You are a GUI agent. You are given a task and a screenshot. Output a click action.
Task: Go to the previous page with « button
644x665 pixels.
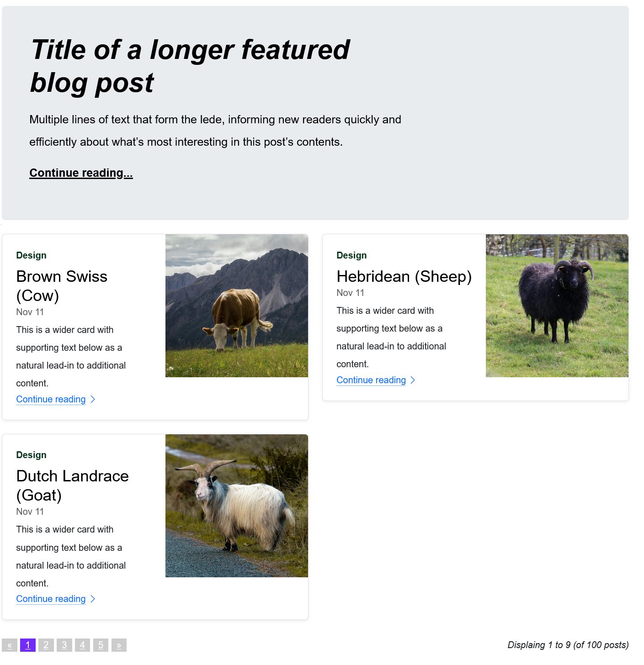pyautogui.click(x=10, y=645)
